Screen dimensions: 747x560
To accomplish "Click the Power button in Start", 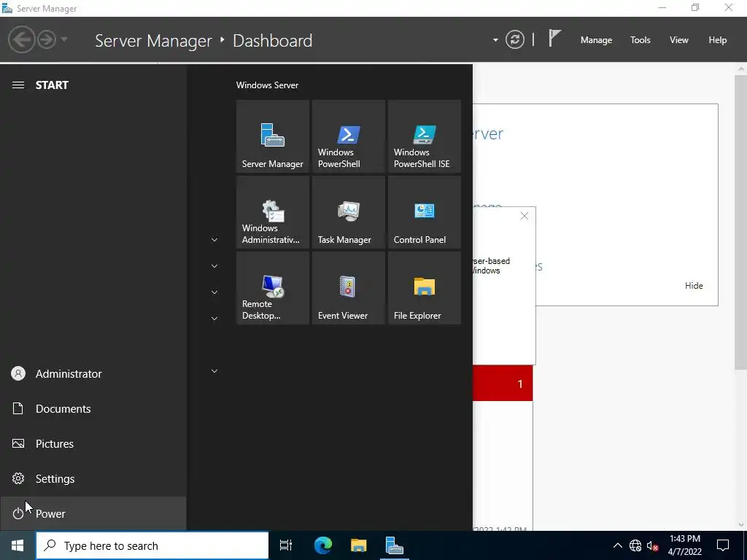I will pos(93,513).
